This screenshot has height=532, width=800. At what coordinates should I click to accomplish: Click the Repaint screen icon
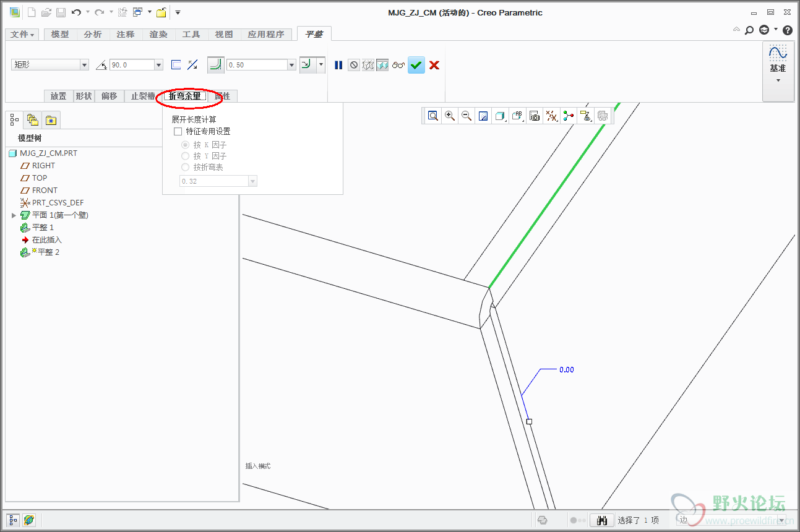[483, 116]
